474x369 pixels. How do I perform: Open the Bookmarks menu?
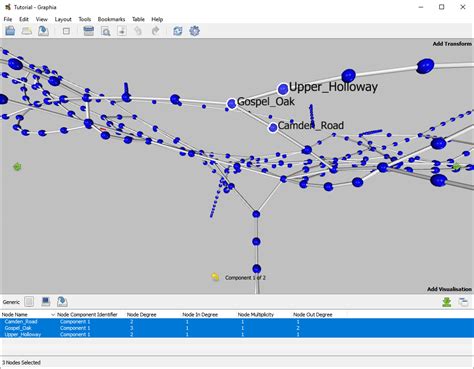(x=111, y=19)
